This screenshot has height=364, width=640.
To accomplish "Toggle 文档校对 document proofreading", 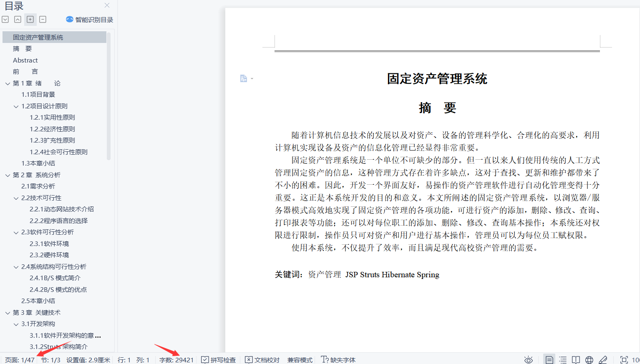I will click(262, 360).
